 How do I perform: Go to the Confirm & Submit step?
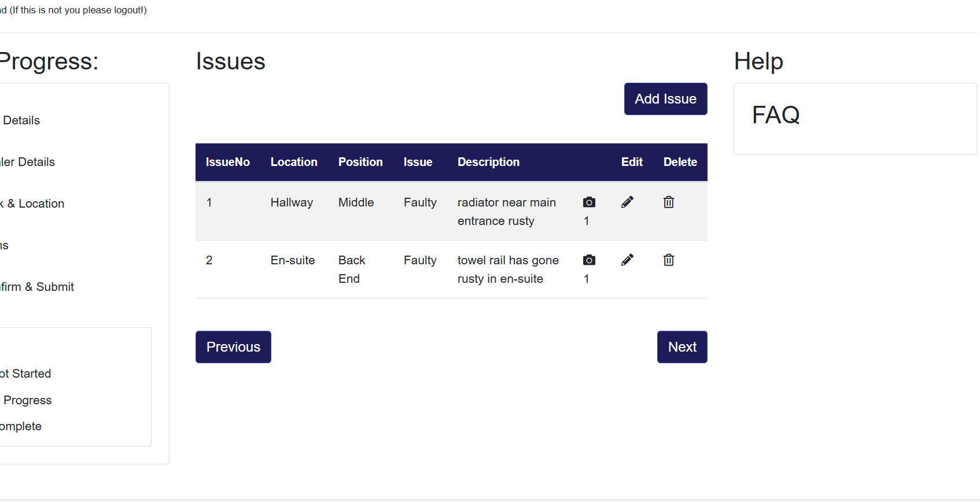click(x=38, y=287)
